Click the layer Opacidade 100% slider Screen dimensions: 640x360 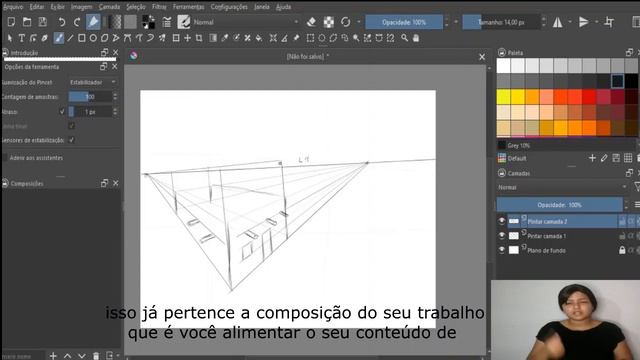click(x=560, y=204)
